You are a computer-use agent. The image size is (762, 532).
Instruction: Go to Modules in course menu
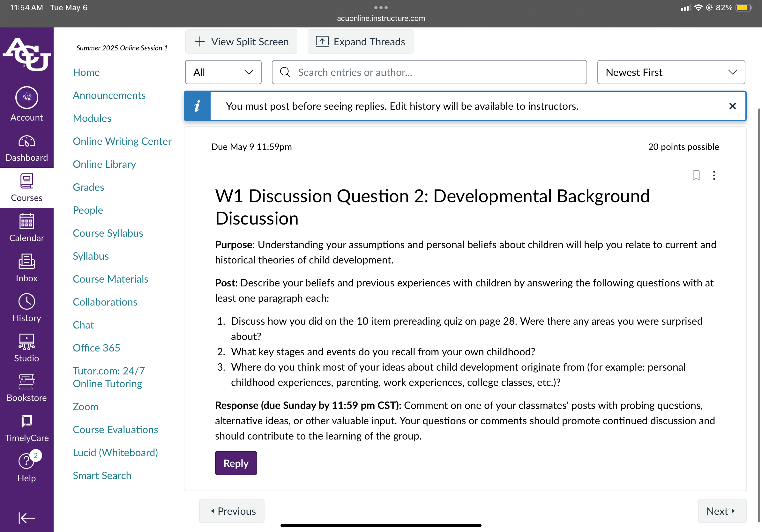92,118
